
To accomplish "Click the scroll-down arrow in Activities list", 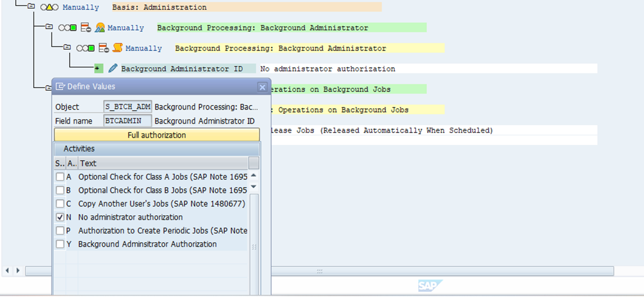I will [x=254, y=186].
